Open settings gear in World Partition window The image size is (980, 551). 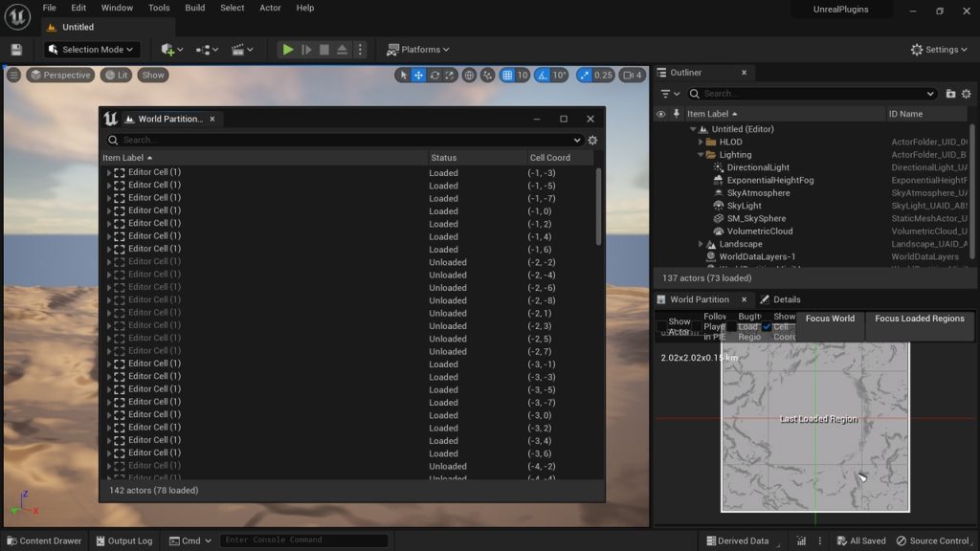(592, 140)
